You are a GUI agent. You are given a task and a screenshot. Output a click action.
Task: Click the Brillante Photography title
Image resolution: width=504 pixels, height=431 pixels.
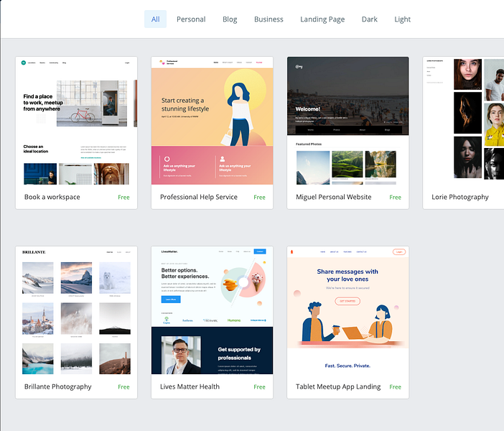58,386
